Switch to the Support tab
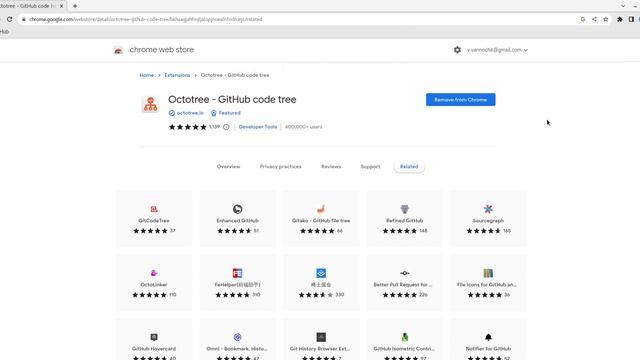 click(370, 167)
